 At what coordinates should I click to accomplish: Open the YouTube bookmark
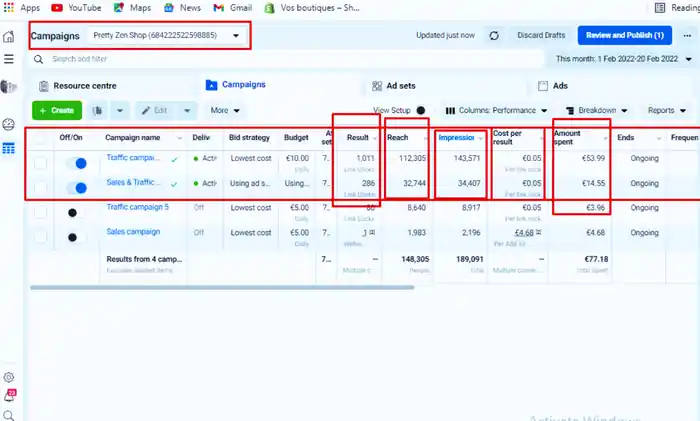(x=76, y=8)
